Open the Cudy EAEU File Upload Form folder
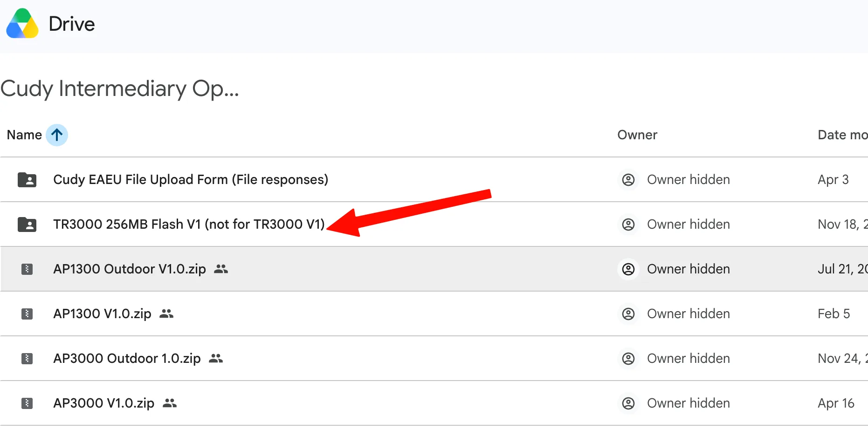Image resolution: width=868 pixels, height=436 pixels. 191,180
